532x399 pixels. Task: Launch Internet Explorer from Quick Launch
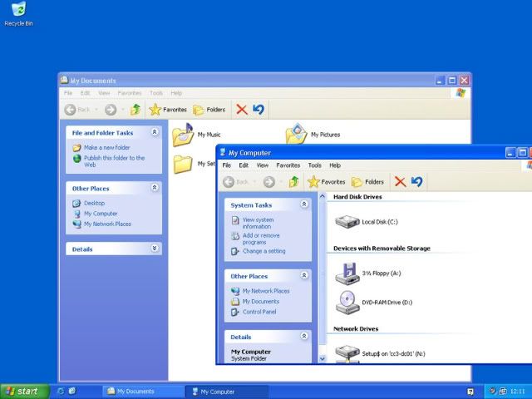[61, 392]
